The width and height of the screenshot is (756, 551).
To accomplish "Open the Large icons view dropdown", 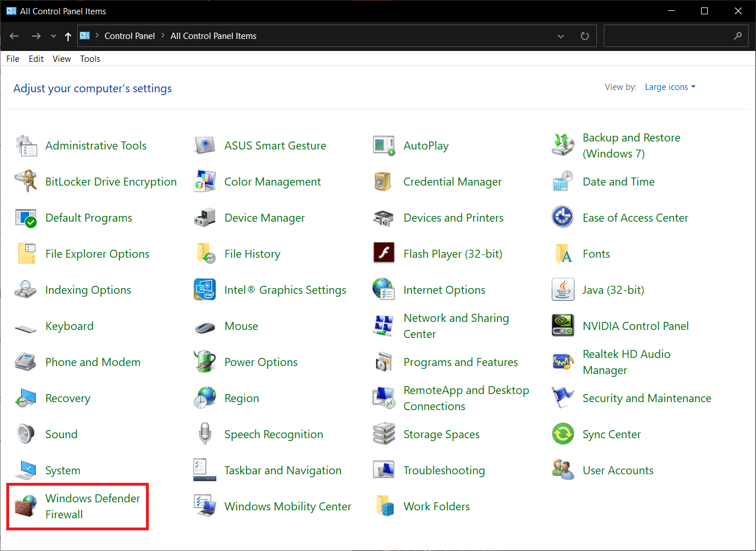I will [x=670, y=86].
